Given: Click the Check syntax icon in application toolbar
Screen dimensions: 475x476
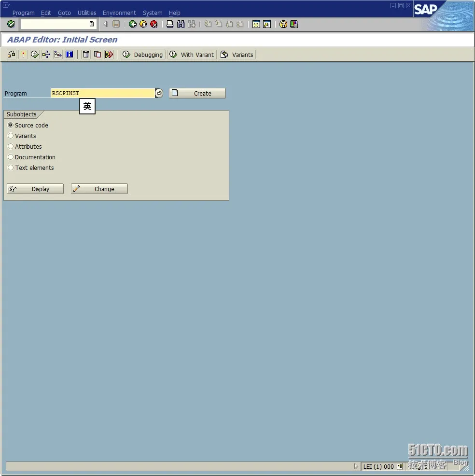Looking at the screenshot, I should click(x=12, y=55).
